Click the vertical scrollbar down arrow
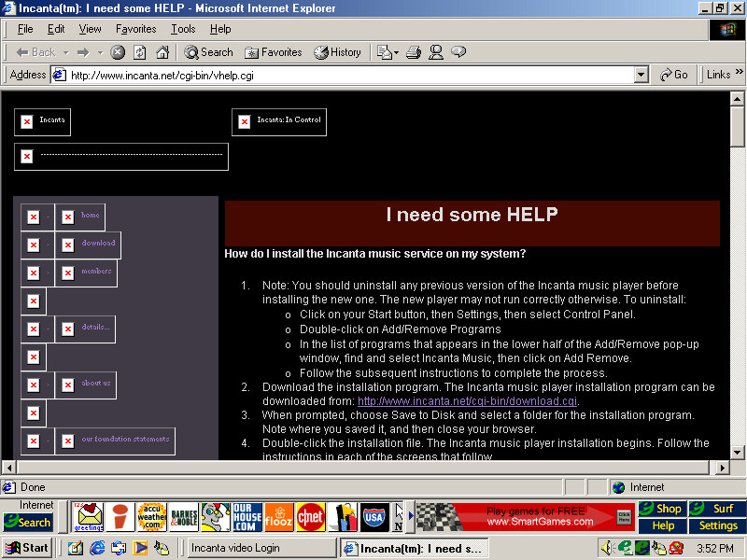Viewport: 747px width, 560px height. (738, 450)
